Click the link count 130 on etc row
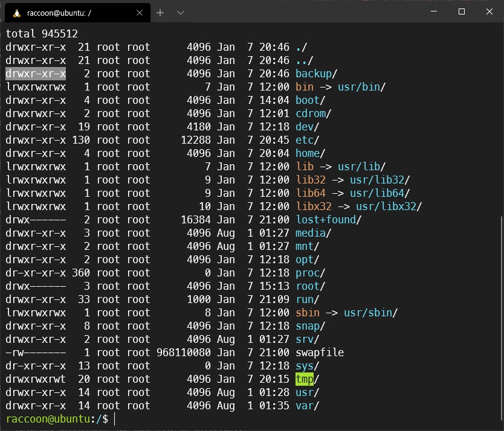This screenshot has height=431, width=504. [x=81, y=140]
